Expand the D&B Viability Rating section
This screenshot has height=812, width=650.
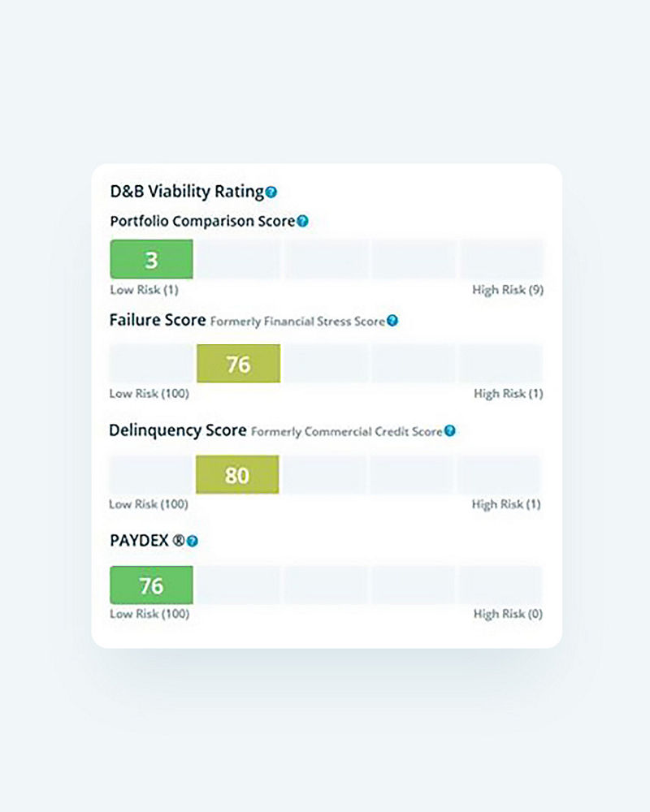click(186, 192)
